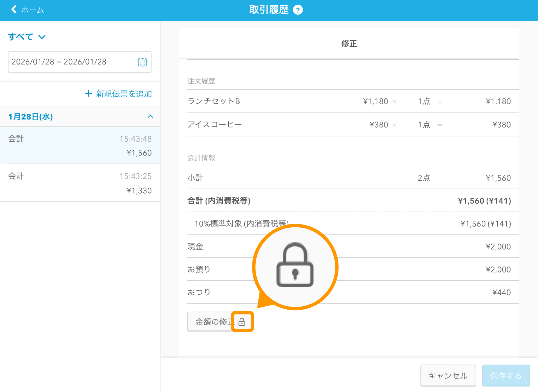Screen dimensions: 538x392
Task: Click the lock icon on 金額の修正 button
Action: [x=242, y=322]
